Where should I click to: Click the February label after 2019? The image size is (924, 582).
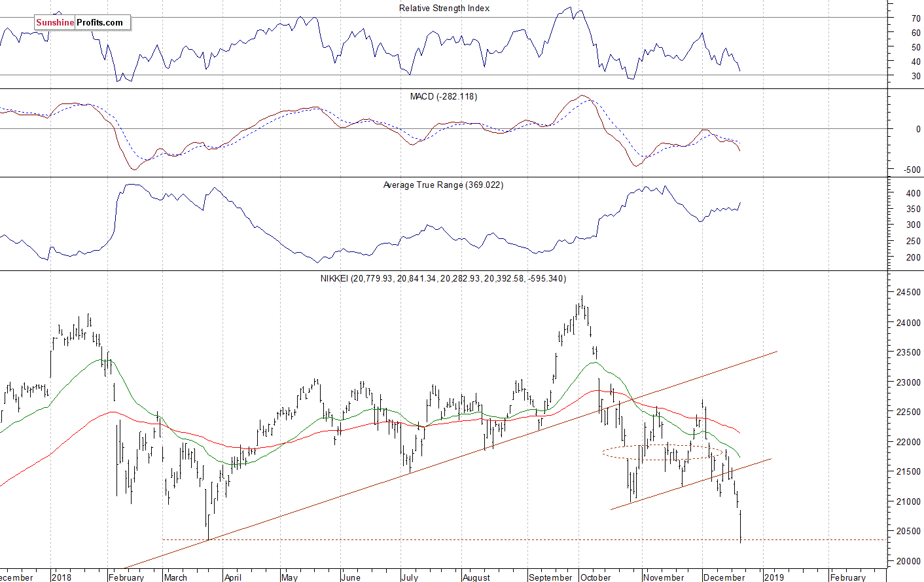(x=847, y=577)
